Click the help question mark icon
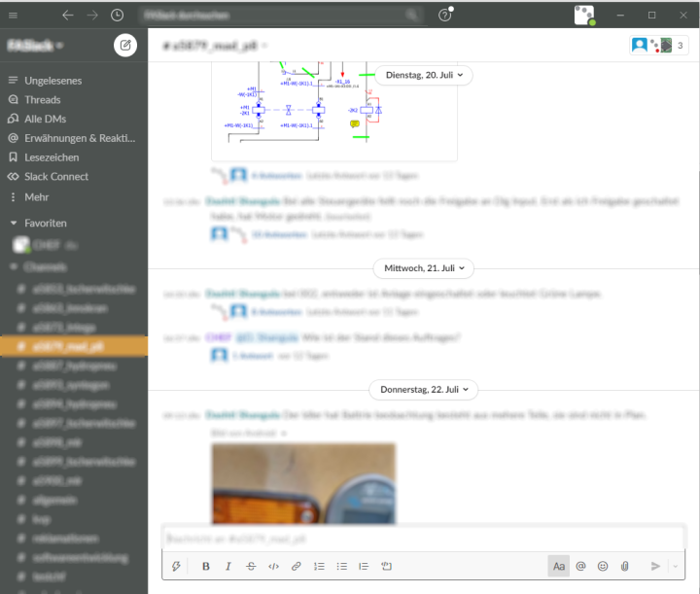 point(444,16)
